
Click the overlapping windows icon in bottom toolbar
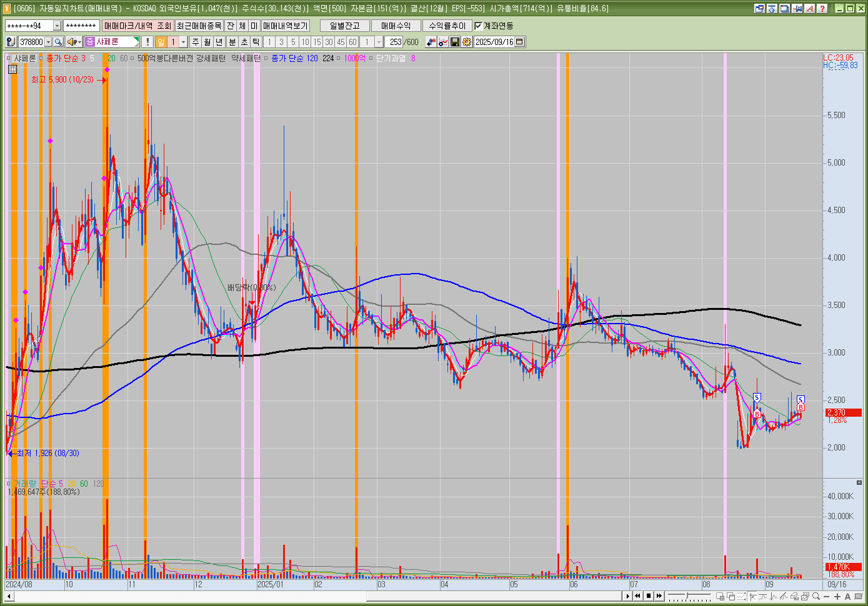click(x=731, y=596)
